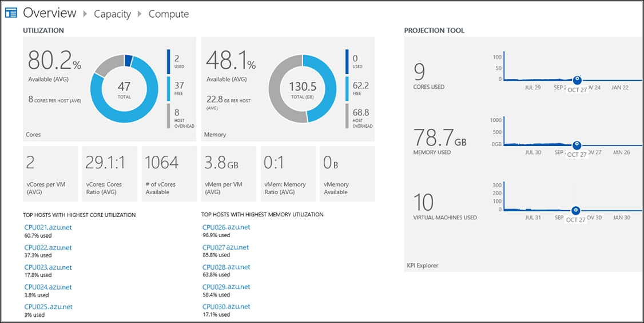Image resolution: width=644 pixels, height=323 pixels.
Task: Click the Cores Used projection date marker
Action: click(x=577, y=80)
